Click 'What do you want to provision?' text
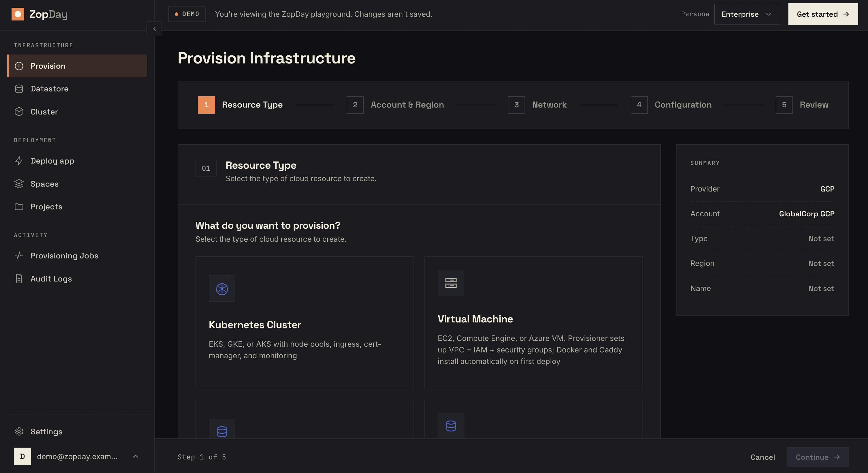Viewport: 868px width, 473px height. (x=268, y=226)
